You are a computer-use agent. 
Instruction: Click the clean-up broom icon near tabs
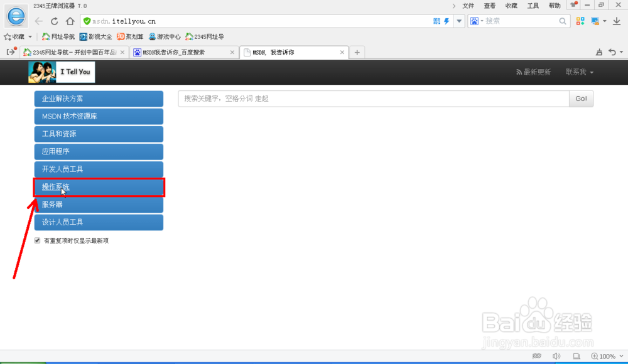tap(599, 52)
